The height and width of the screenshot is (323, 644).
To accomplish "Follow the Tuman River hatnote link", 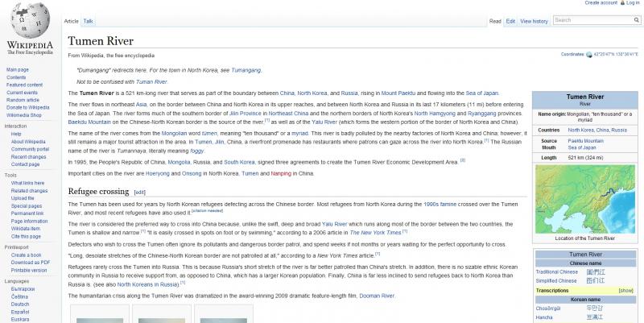I will 151,82.
